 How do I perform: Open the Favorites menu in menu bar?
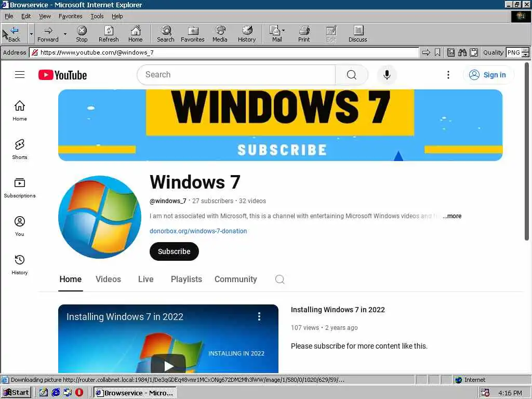click(x=70, y=16)
